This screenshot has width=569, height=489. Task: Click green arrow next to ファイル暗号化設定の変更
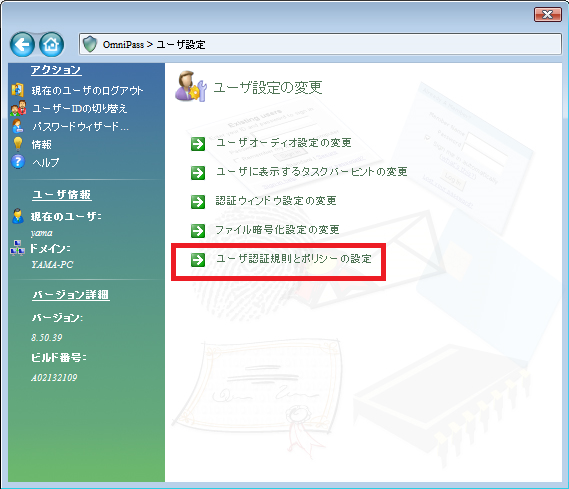pos(198,230)
